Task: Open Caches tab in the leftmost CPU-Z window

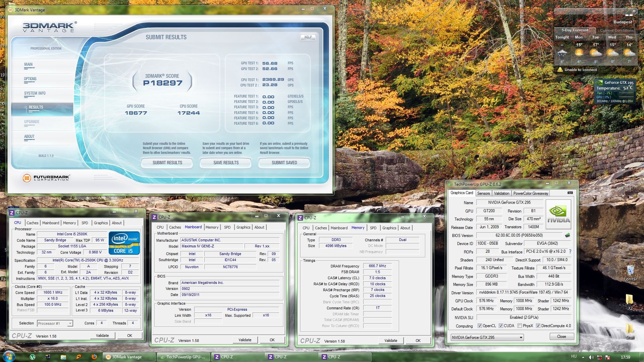Action: 32,223
